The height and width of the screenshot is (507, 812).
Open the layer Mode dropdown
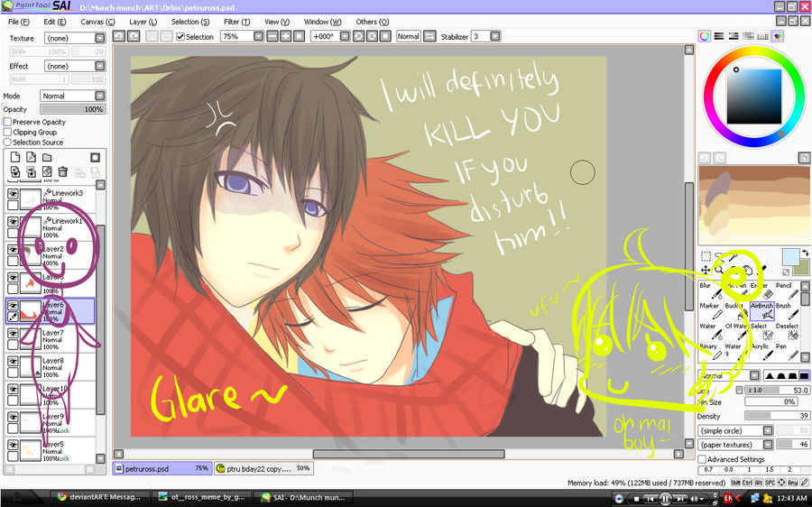tap(72, 96)
